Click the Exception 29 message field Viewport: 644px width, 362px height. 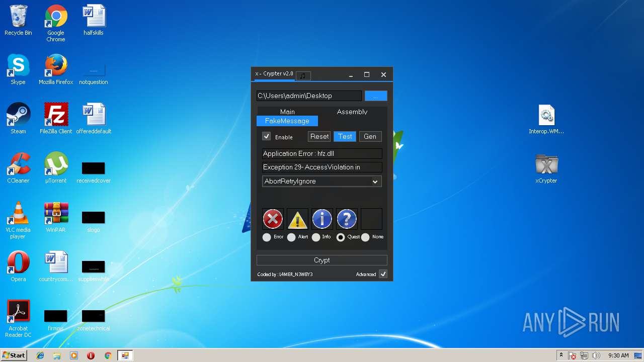click(x=322, y=167)
